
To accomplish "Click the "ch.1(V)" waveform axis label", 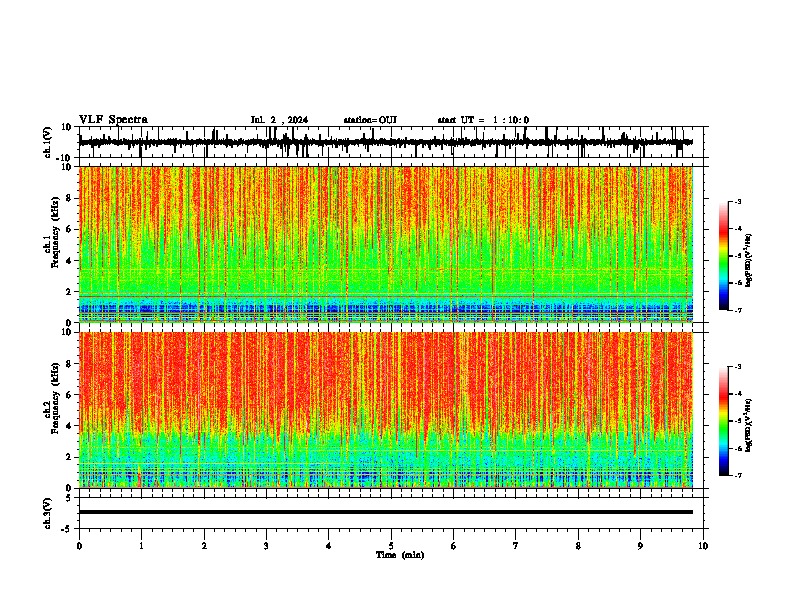I will (47, 142).
